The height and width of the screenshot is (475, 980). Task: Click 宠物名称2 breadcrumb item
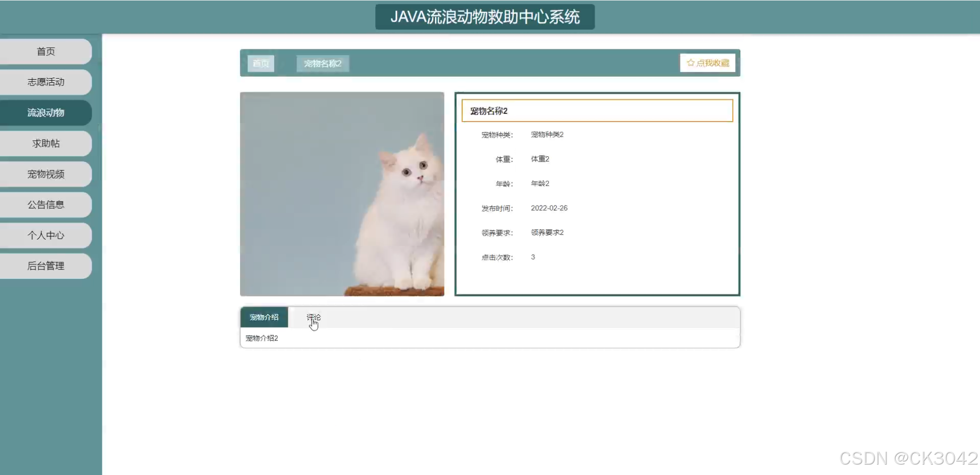coord(322,63)
